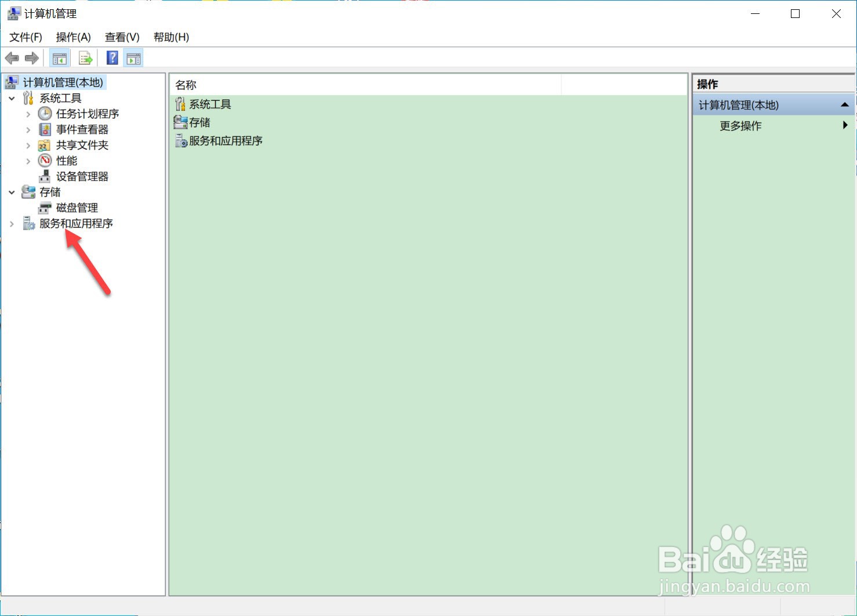The image size is (857, 616).
Task: Select 任务计划程序 in the tree
Action: [x=88, y=114]
